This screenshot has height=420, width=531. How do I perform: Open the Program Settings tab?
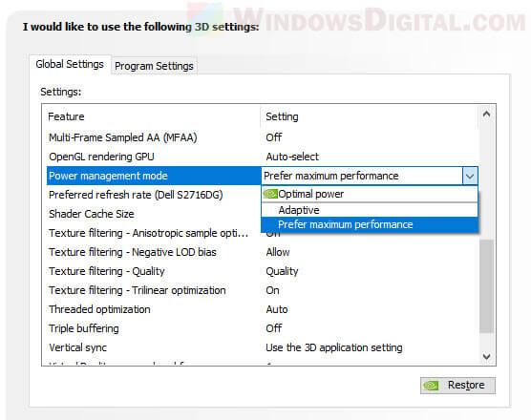click(x=154, y=66)
